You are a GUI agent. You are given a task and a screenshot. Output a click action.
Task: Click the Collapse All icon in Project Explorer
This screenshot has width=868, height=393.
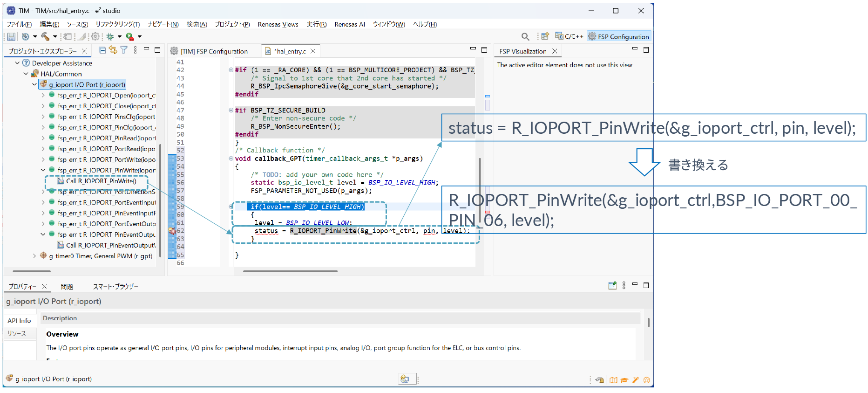[x=102, y=50]
